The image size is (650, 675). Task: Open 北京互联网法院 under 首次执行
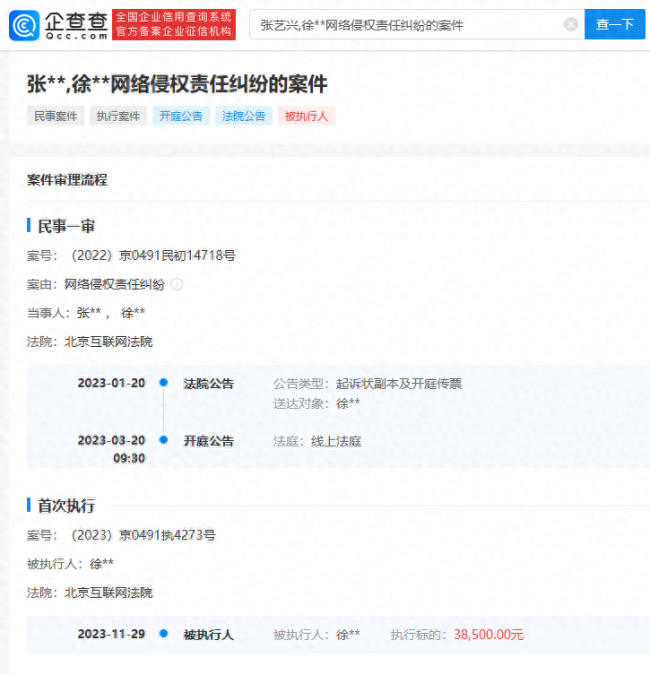[x=109, y=592]
